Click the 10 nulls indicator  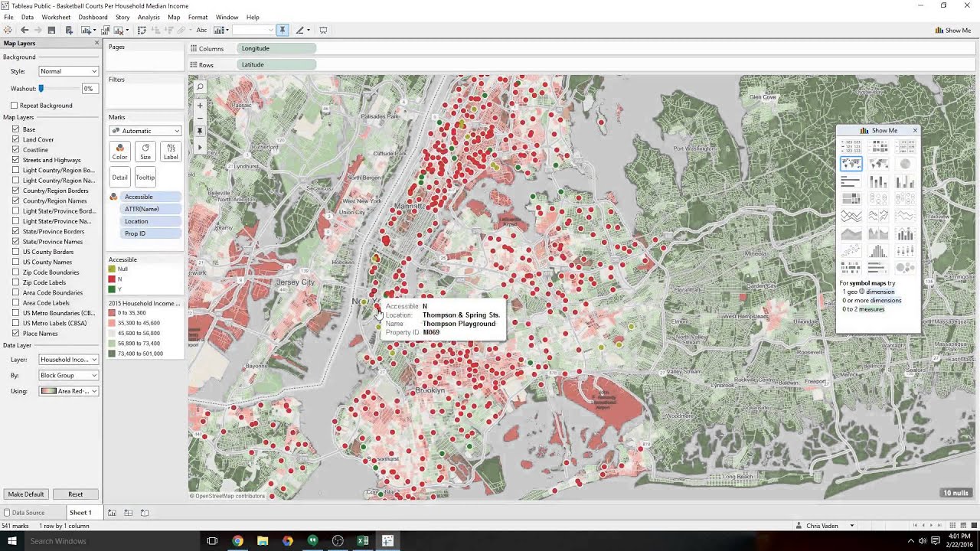point(956,493)
